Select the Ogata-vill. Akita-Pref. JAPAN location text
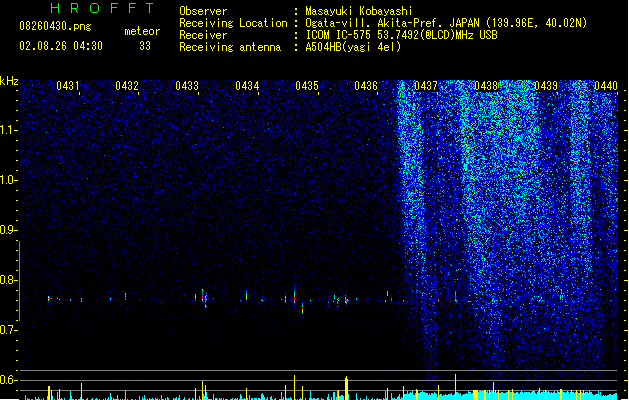Screen dimensions: 629x400 446,23
